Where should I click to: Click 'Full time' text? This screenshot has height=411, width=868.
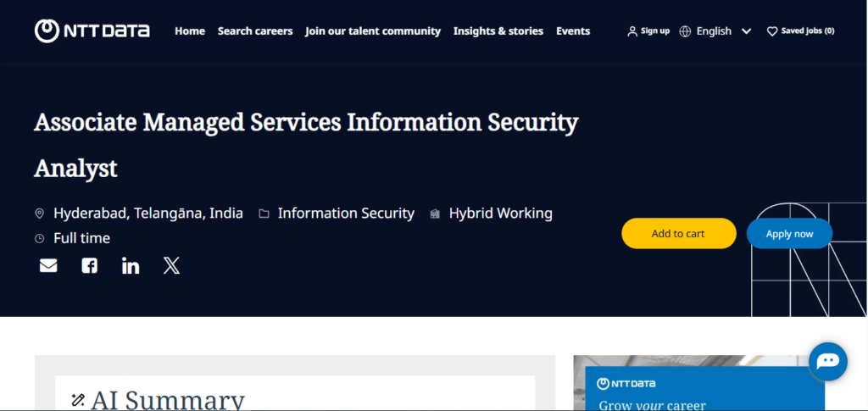[82, 238]
